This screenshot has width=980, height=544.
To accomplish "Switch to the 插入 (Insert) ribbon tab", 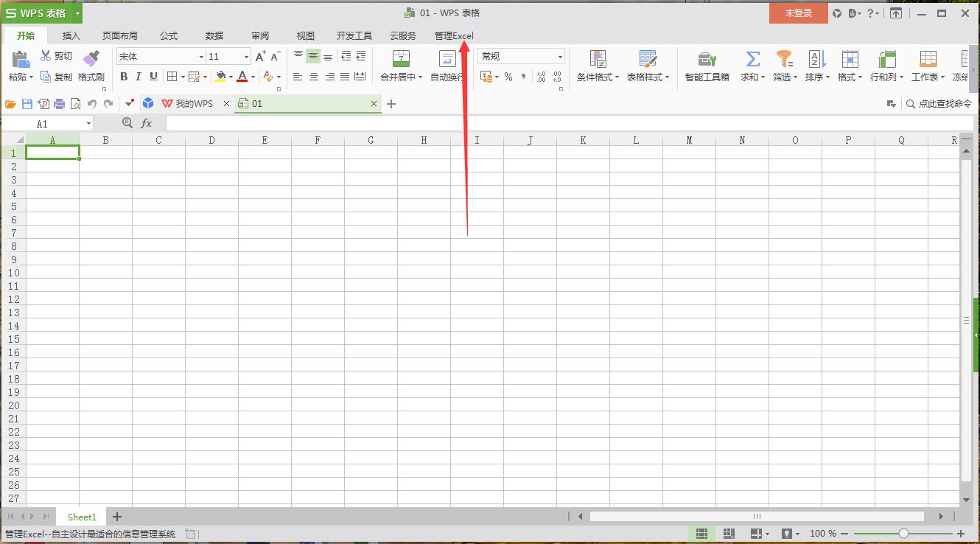I will click(x=71, y=35).
